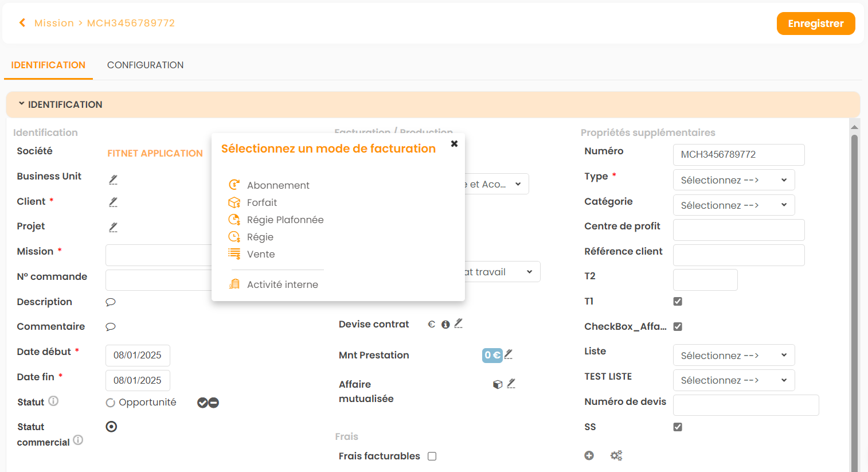868x472 pixels.
Task: Close the billing mode selection popup
Action: point(454,143)
